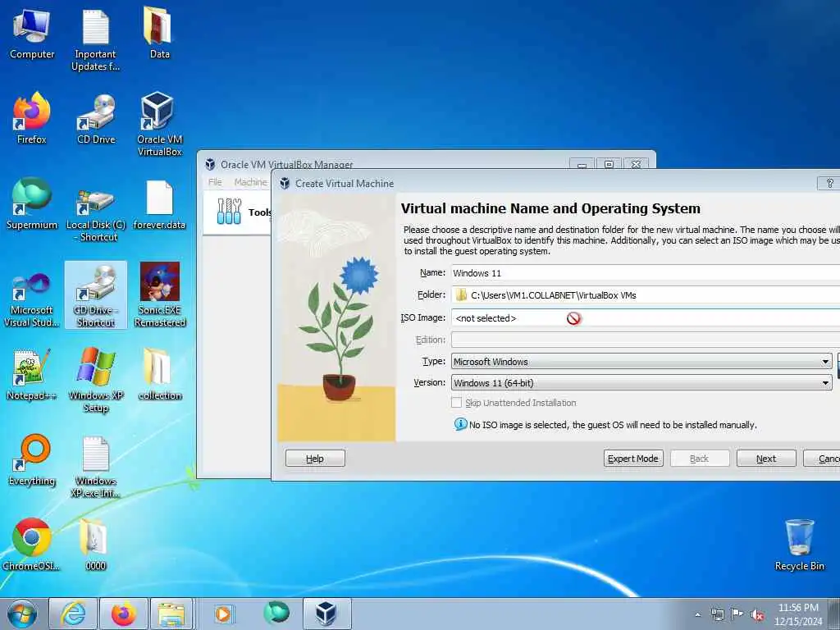This screenshot has height=630, width=840.
Task: Click the Back button in the wizard
Action: pos(700,459)
